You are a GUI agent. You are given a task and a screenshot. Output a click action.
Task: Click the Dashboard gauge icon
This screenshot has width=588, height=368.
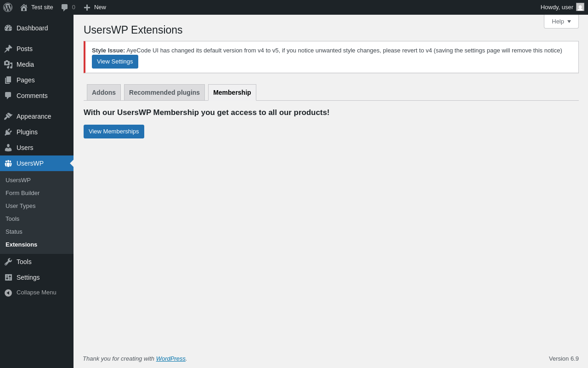[x=8, y=28]
